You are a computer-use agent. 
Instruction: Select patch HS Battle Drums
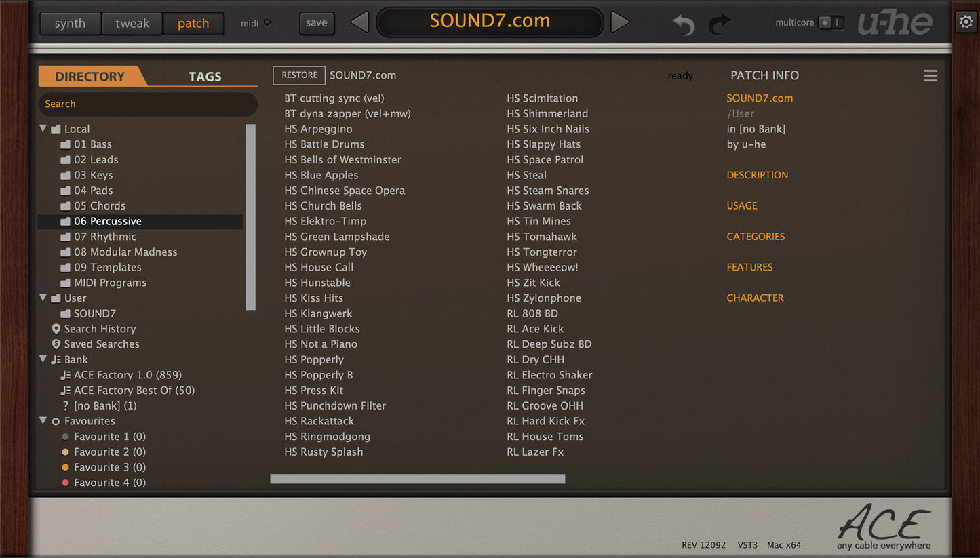[324, 144]
